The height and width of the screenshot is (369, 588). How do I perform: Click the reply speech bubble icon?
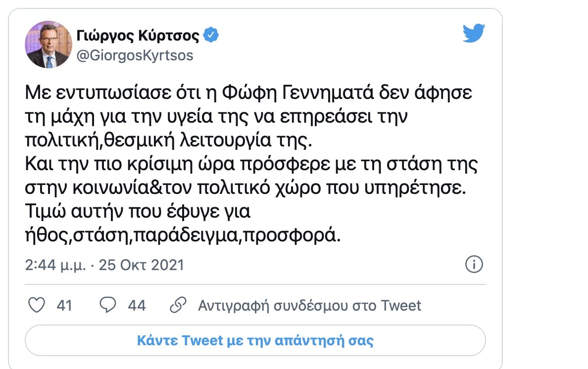click(x=107, y=305)
